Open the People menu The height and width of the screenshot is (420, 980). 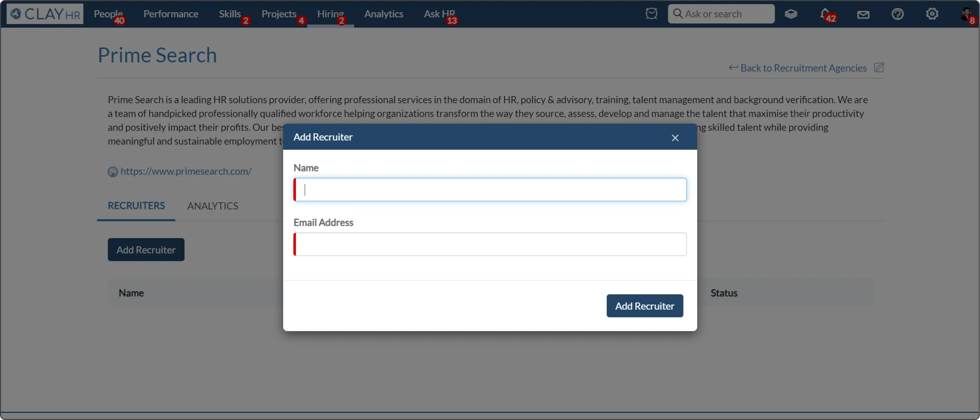108,14
